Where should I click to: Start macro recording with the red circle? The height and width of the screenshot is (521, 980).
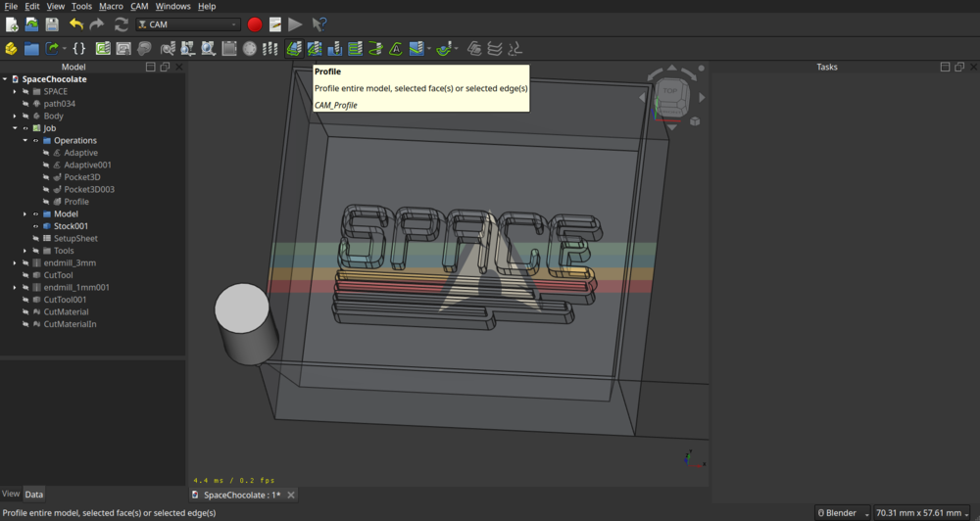[x=255, y=24]
